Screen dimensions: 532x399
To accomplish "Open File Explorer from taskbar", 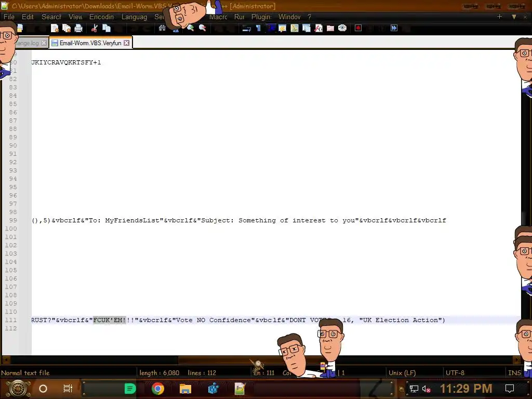I will (185, 389).
